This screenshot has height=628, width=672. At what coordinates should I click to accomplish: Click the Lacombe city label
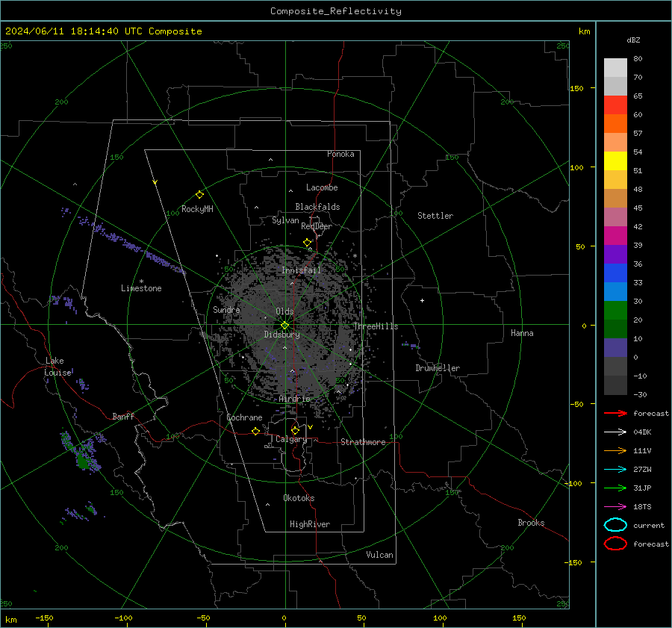pos(322,187)
